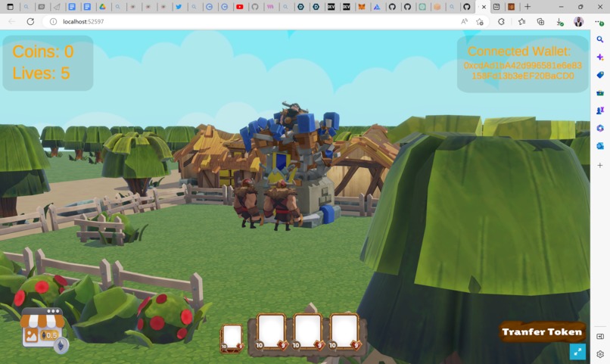Screen dimensions: 610x364
Task: Toggle sidebar hide panel icon
Action: pyautogui.click(x=600, y=337)
